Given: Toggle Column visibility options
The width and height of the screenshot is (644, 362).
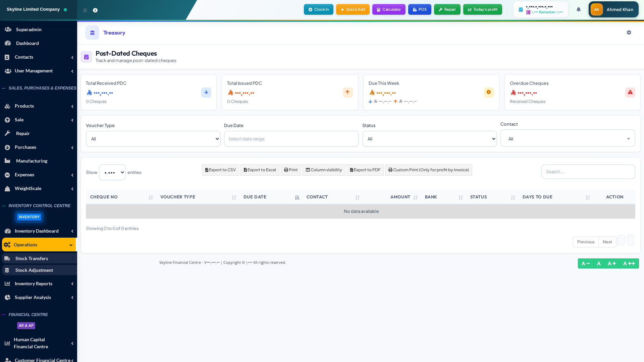Looking at the screenshot, I should coord(324,170).
